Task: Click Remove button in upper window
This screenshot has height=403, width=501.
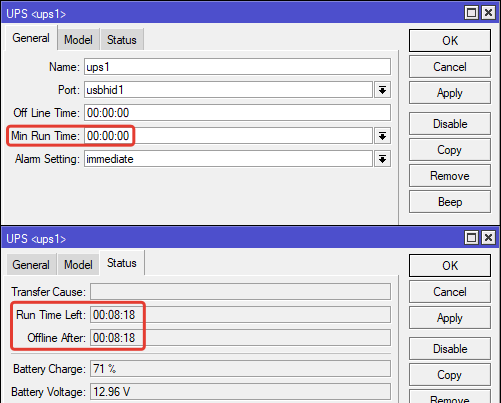Action: tap(450, 176)
